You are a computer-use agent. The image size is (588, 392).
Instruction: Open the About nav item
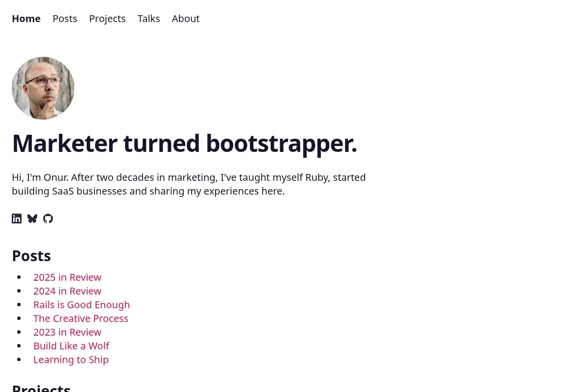point(186,19)
